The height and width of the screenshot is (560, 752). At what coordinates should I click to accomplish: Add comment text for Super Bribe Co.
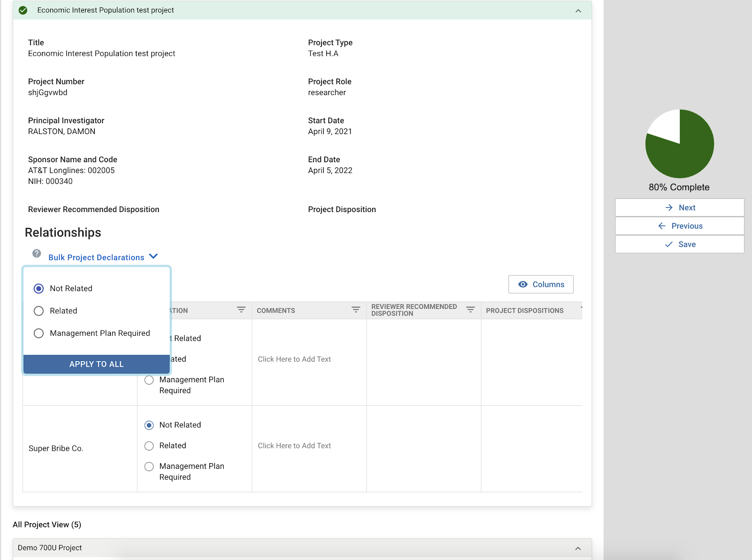(294, 446)
